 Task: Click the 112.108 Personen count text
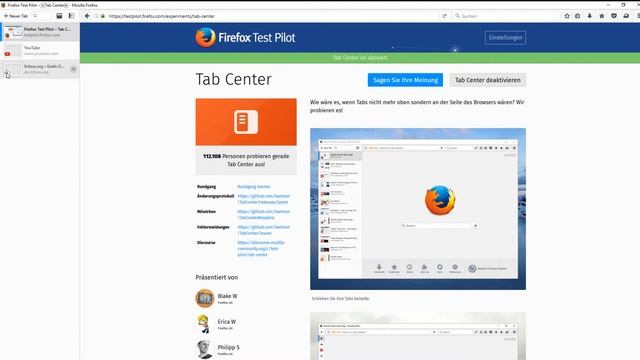point(246,160)
